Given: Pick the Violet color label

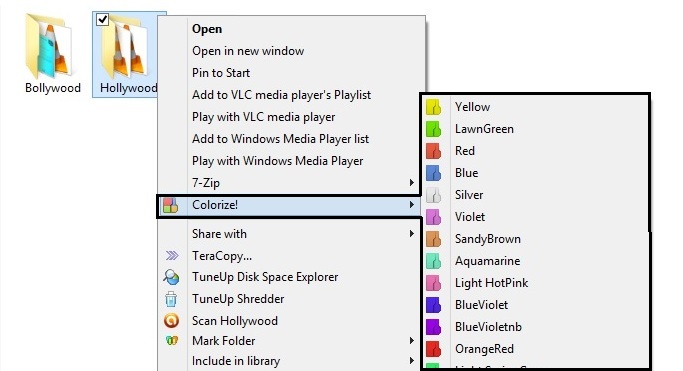Looking at the screenshot, I should tap(470, 217).
